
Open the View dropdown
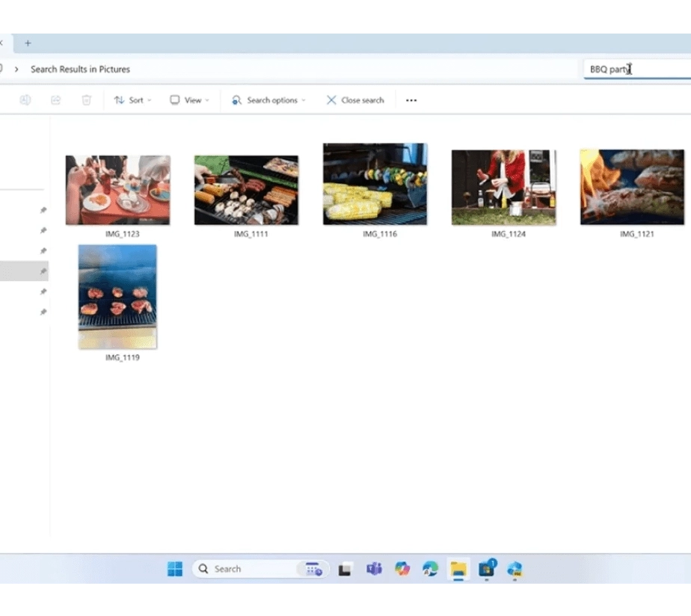pos(189,100)
